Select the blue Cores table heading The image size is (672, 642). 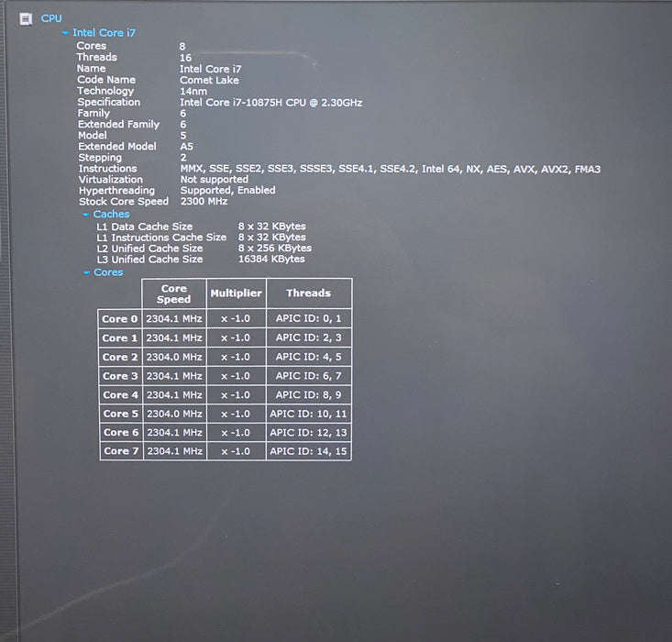[x=108, y=272]
